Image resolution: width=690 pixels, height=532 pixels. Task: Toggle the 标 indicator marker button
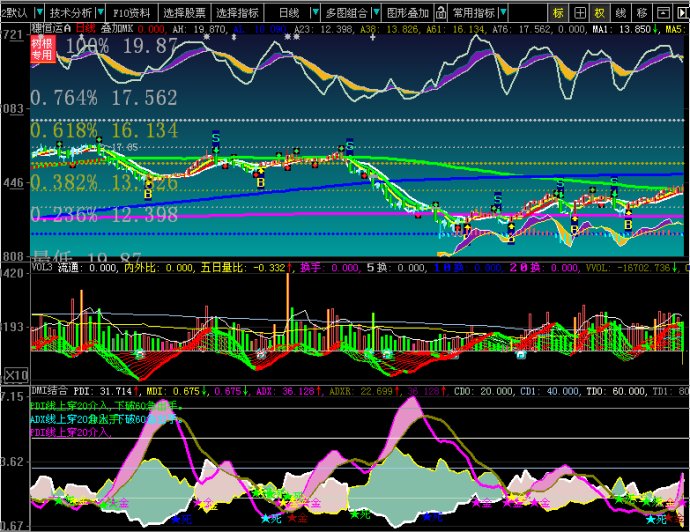(558, 13)
